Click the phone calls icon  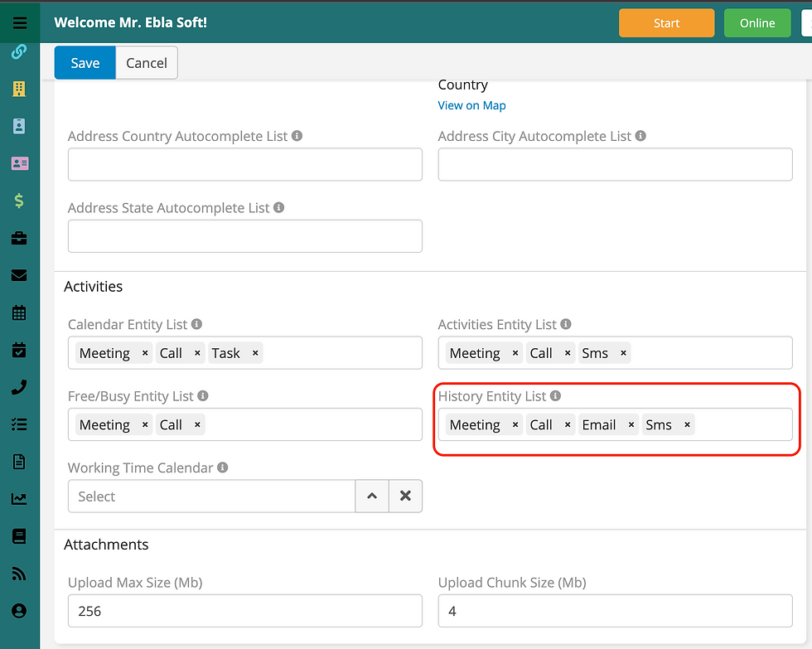pyautogui.click(x=19, y=387)
